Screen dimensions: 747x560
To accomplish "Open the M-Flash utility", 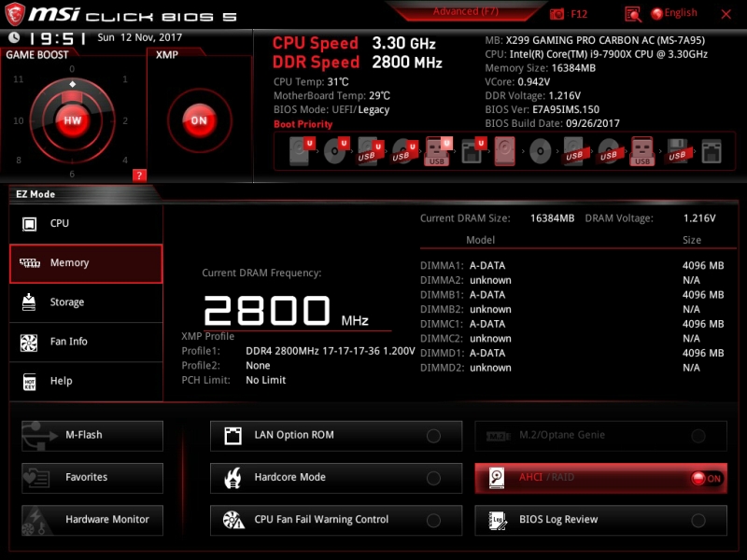I will 92,435.
